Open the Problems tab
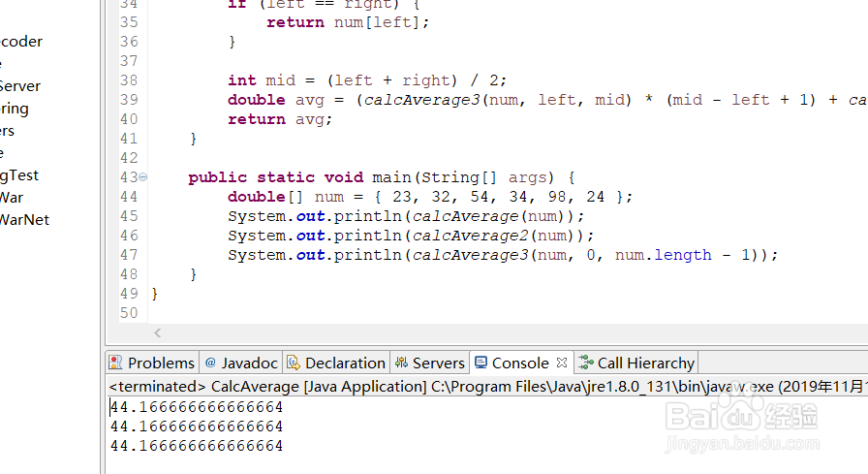This screenshot has width=868, height=474. [x=152, y=363]
